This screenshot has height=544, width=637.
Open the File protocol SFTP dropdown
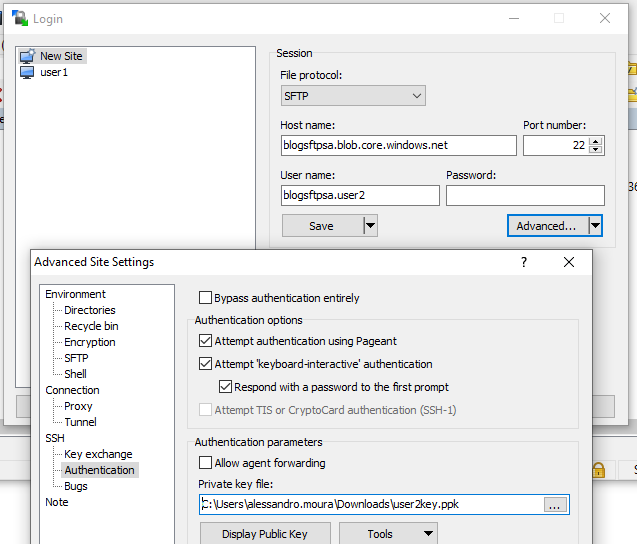coord(353,96)
